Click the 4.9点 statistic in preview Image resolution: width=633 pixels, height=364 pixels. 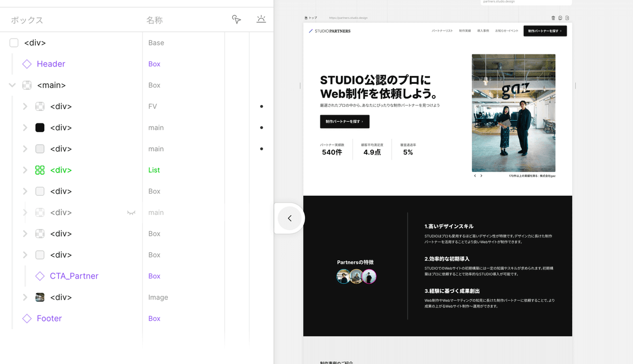(x=372, y=152)
